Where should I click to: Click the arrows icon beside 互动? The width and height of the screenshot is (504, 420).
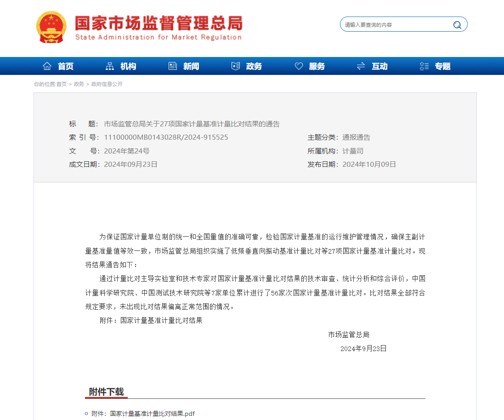tap(361, 66)
